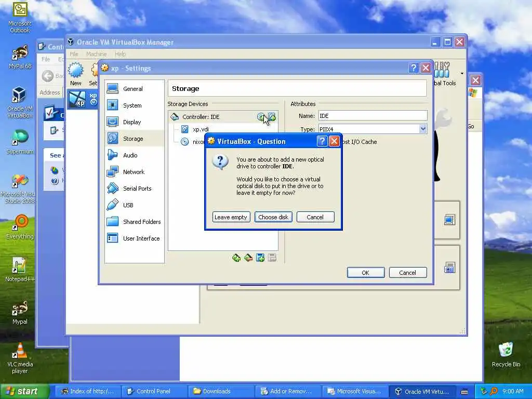Open Network settings category
532x399 pixels.
tap(135, 172)
